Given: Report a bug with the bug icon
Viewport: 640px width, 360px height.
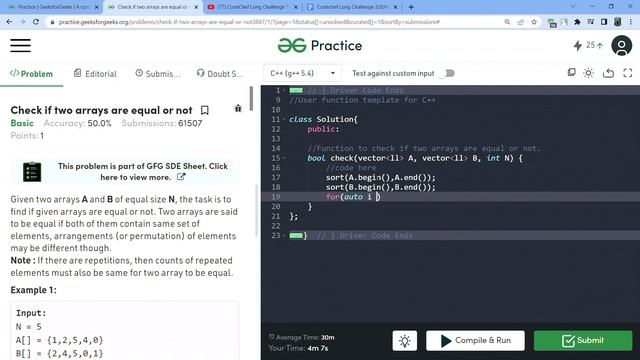Looking at the screenshot, I should tap(238, 108).
